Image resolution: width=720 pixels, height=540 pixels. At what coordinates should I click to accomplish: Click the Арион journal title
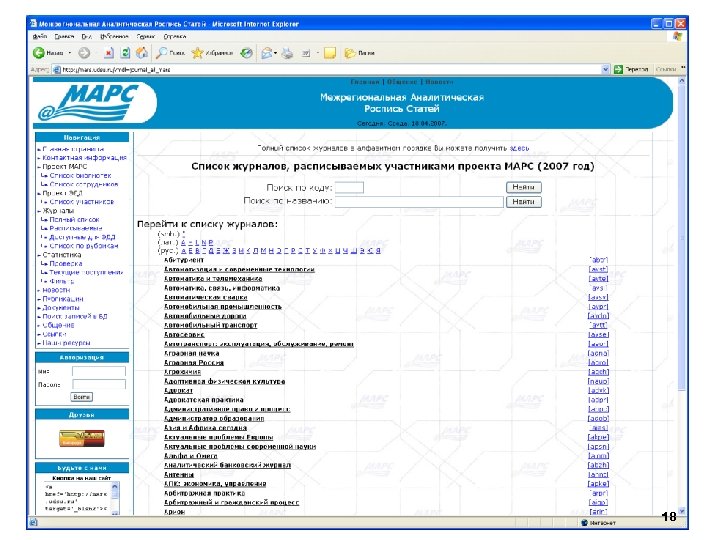point(174,512)
